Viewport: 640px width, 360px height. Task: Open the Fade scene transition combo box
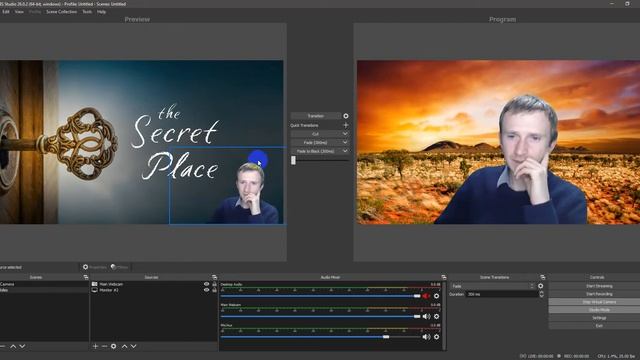point(492,286)
